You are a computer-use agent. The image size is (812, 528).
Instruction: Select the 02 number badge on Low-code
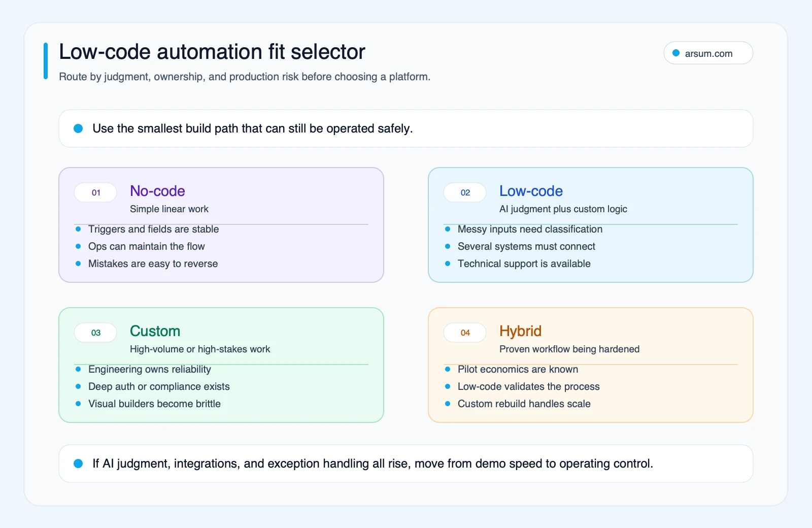tap(465, 192)
